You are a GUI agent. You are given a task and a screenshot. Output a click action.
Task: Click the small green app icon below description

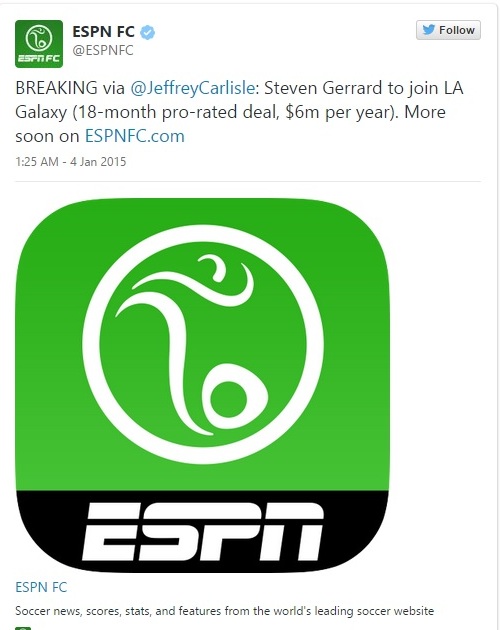(23, 628)
